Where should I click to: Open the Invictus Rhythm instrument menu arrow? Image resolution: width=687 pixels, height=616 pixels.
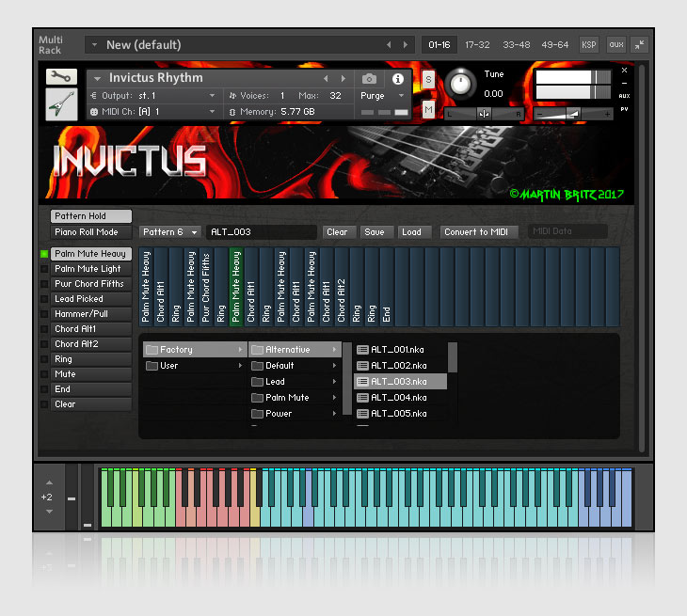[97, 79]
